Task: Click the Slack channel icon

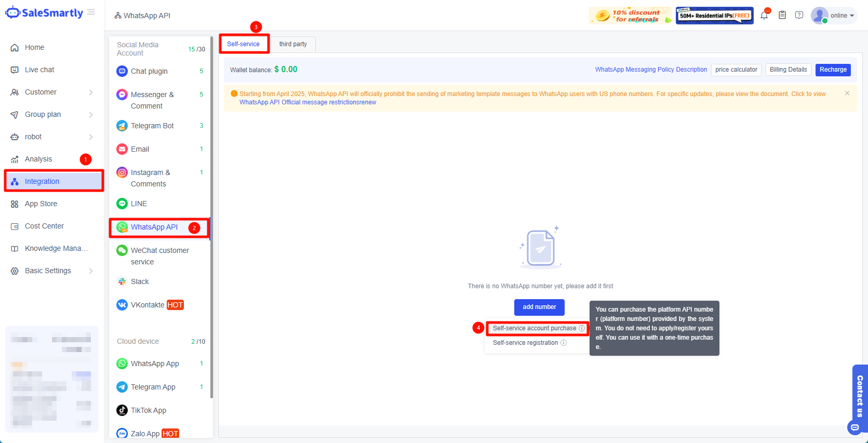Action: (x=122, y=281)
